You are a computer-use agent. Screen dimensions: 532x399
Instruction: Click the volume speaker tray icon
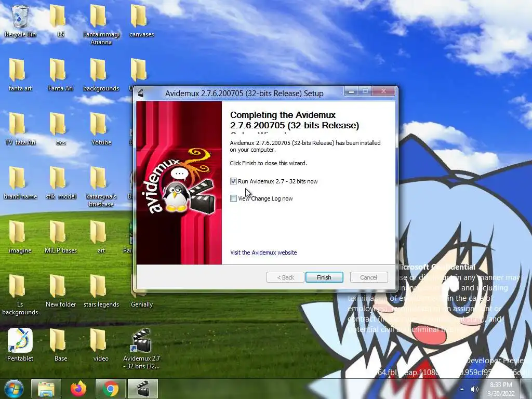tap(475, 389)
